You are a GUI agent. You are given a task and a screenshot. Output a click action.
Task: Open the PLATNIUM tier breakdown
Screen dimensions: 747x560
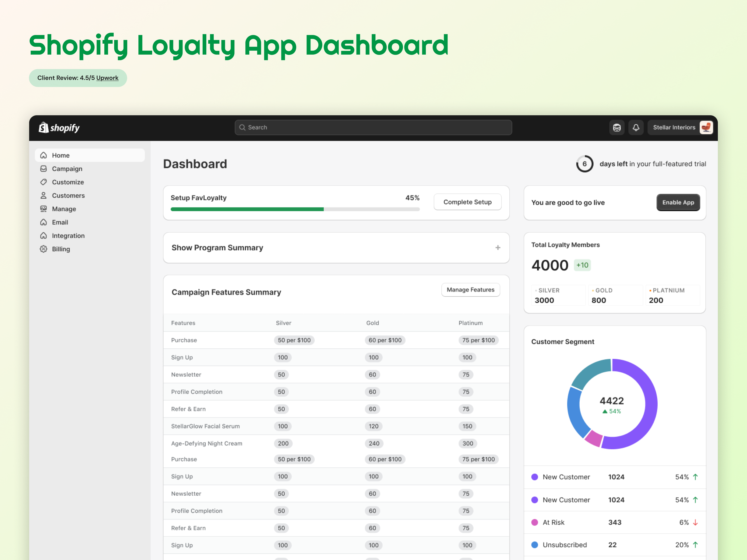[x=672, y=295]
